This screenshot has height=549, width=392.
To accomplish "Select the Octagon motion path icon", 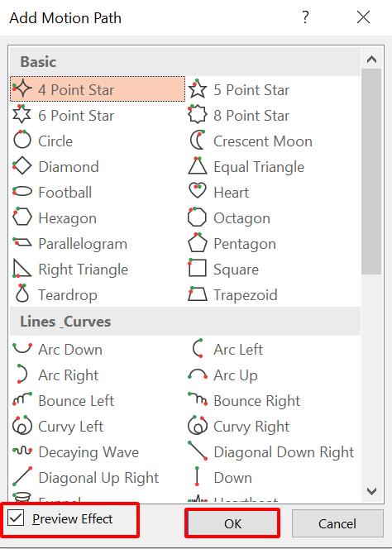I will [197, 217].
